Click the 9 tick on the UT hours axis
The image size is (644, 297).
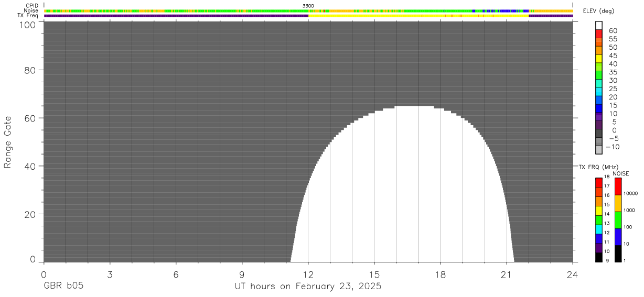[242, 274]
